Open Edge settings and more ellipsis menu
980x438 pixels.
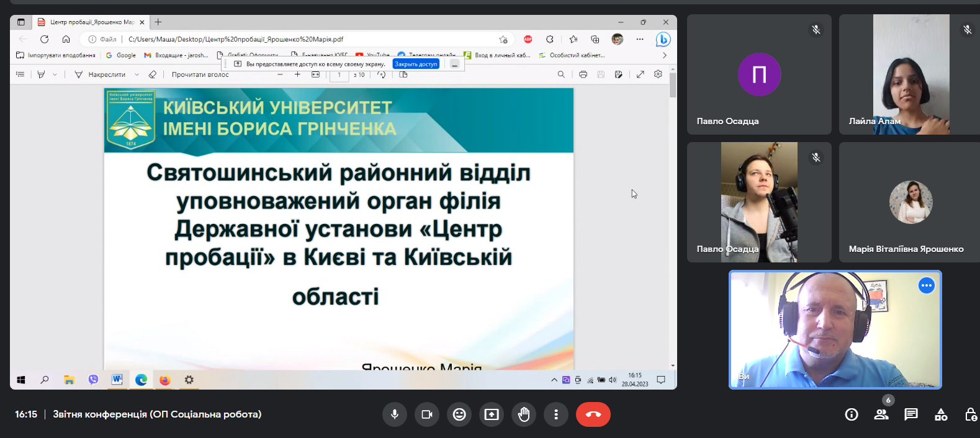pos(640,39)
